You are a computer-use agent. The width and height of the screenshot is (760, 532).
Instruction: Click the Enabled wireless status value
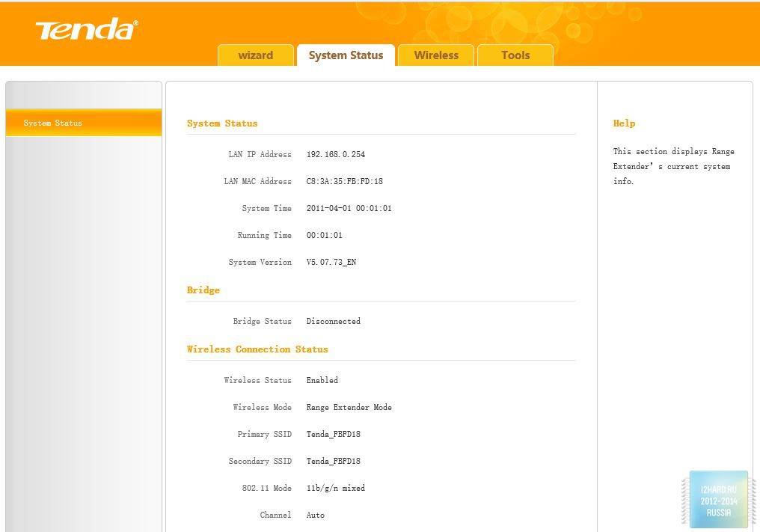(322, 381)
